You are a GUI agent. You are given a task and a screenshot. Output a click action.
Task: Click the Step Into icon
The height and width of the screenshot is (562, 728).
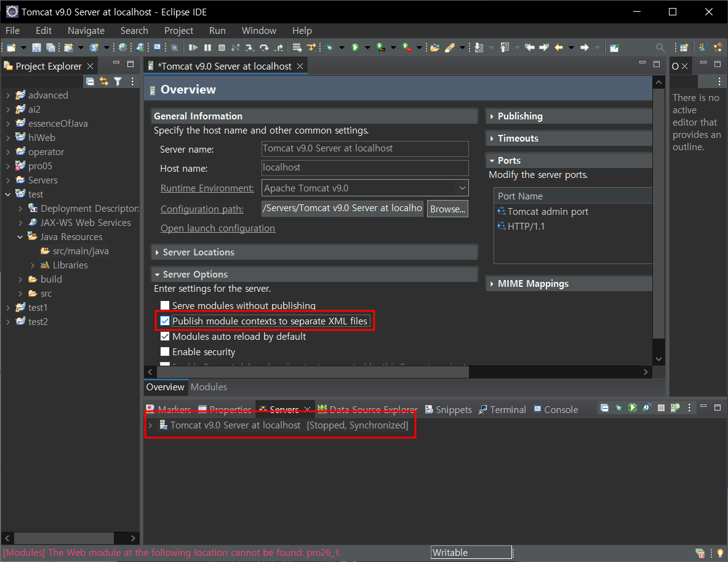click(x=250, y=47)
